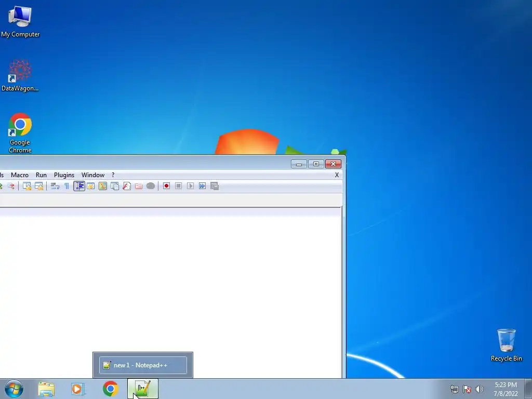Toggle the Show Indent Guide button
The height and width of the screenshot is (399, 532).
[79, 186]
